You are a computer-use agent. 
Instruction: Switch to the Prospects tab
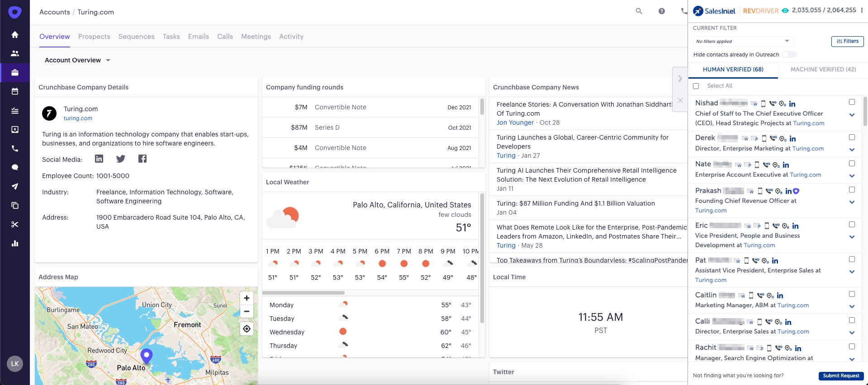(x=94, y=37)
